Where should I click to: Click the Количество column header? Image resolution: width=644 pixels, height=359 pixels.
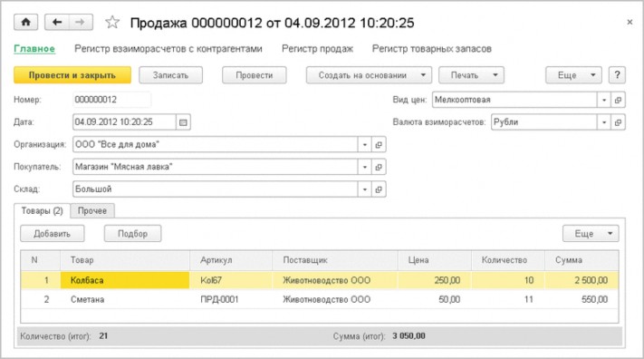(507, 260)
